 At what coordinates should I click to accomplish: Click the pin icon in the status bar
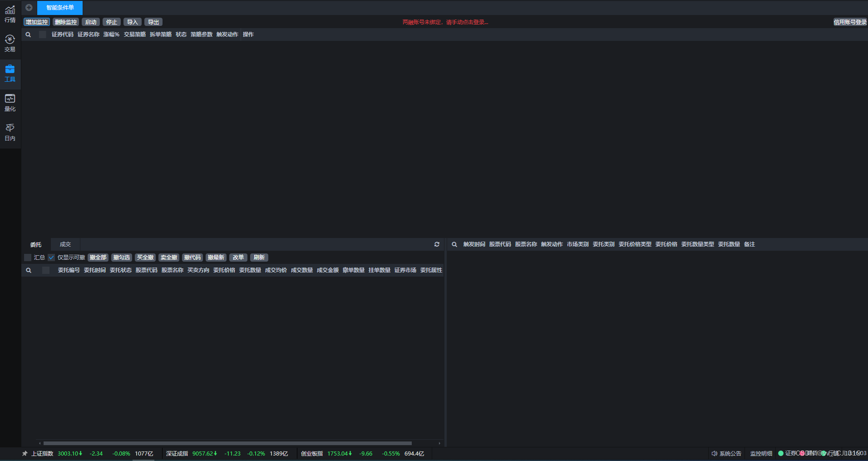click(25, 453)
